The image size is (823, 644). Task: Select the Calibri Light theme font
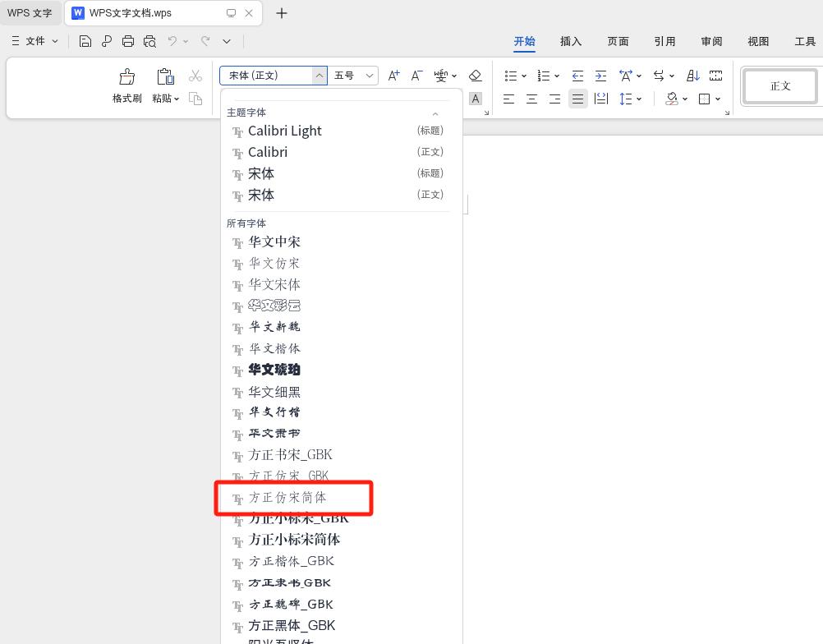tap(284, 131)
